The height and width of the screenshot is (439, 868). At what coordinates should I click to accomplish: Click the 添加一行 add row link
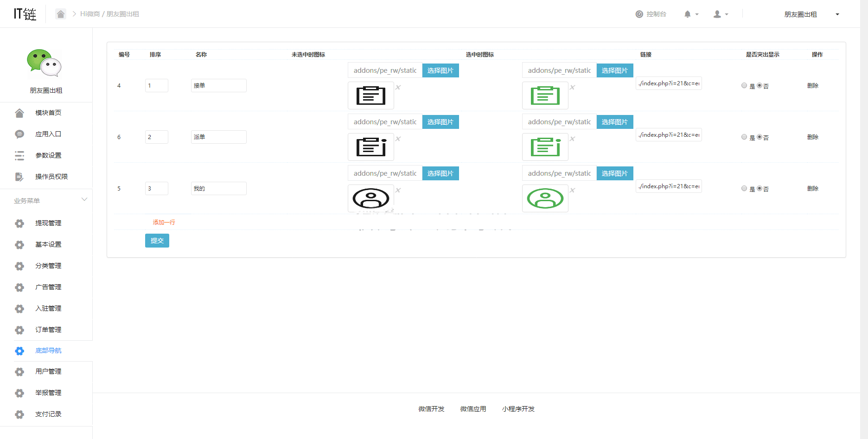coord(164,223)
